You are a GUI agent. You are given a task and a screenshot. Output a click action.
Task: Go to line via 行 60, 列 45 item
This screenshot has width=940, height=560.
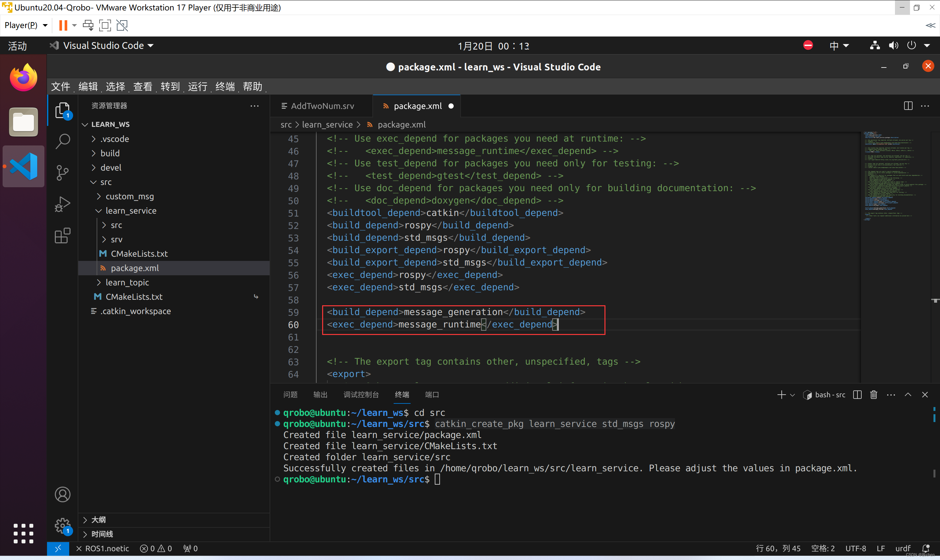pyautogui.click(x=778, y=548)
